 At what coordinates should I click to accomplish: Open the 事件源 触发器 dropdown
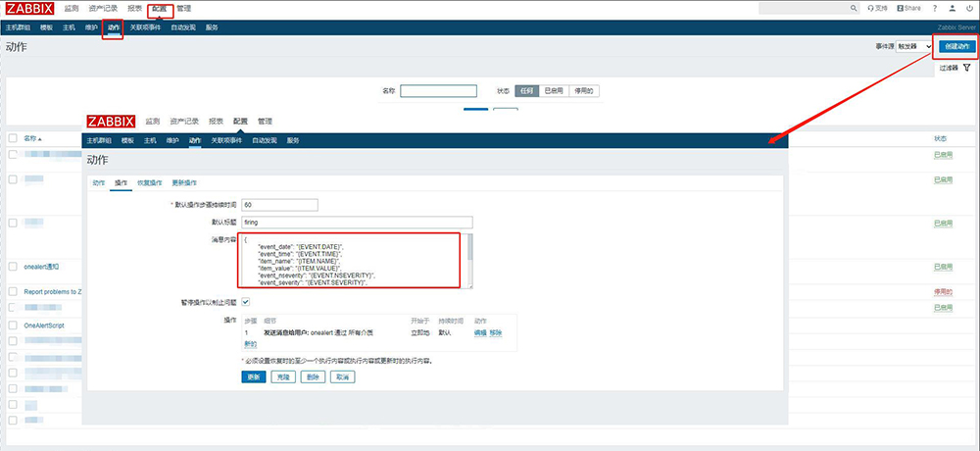point(914,46)
